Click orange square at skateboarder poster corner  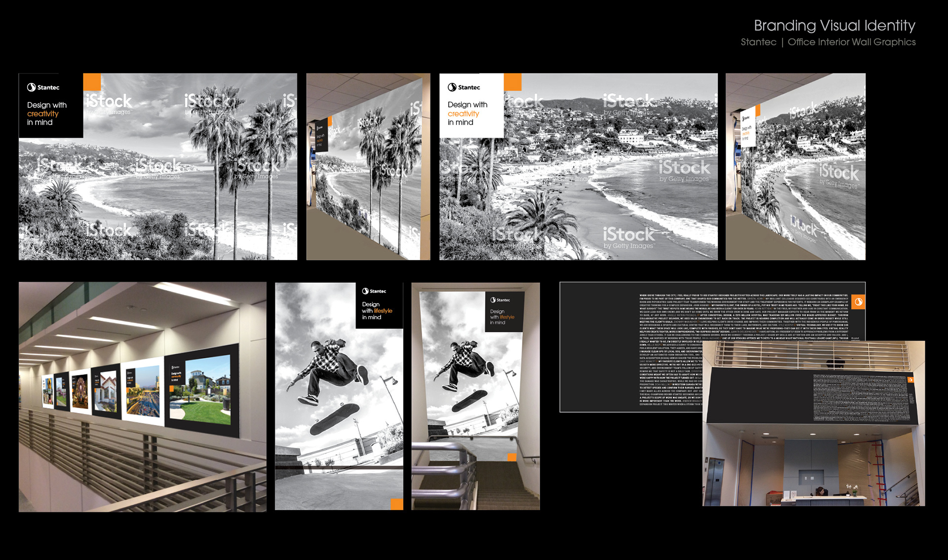[397, 504]
